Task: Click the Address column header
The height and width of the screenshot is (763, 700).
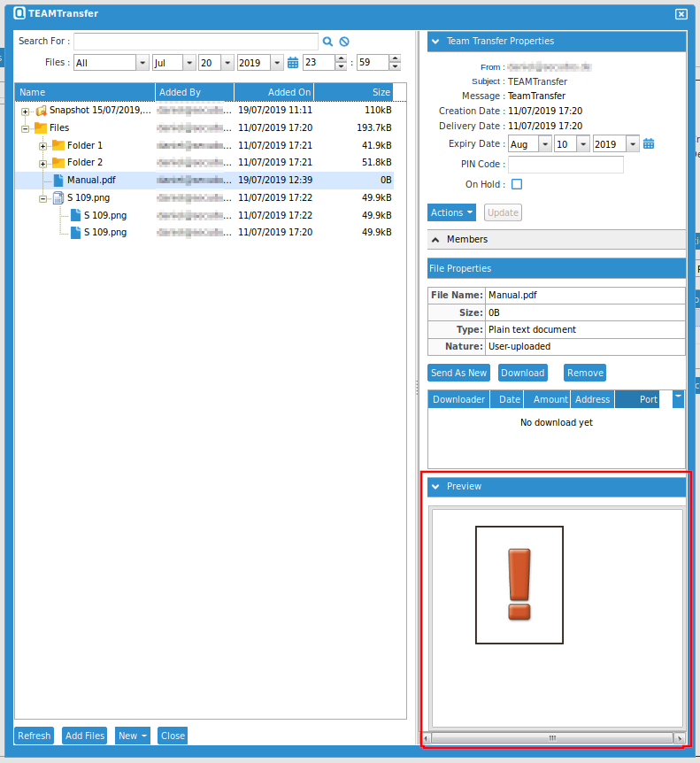Action: (593, 399)
